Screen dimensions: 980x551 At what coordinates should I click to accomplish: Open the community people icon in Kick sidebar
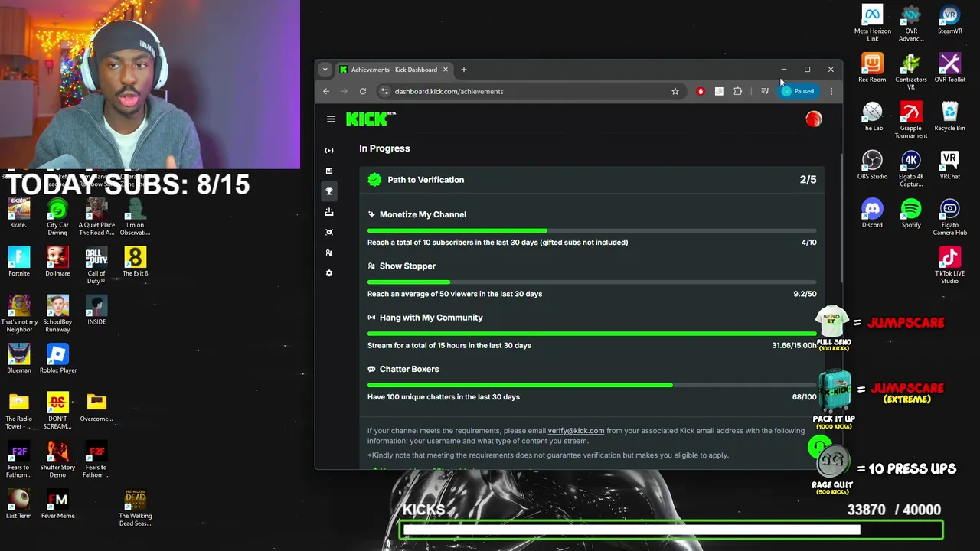pos(329,253)
